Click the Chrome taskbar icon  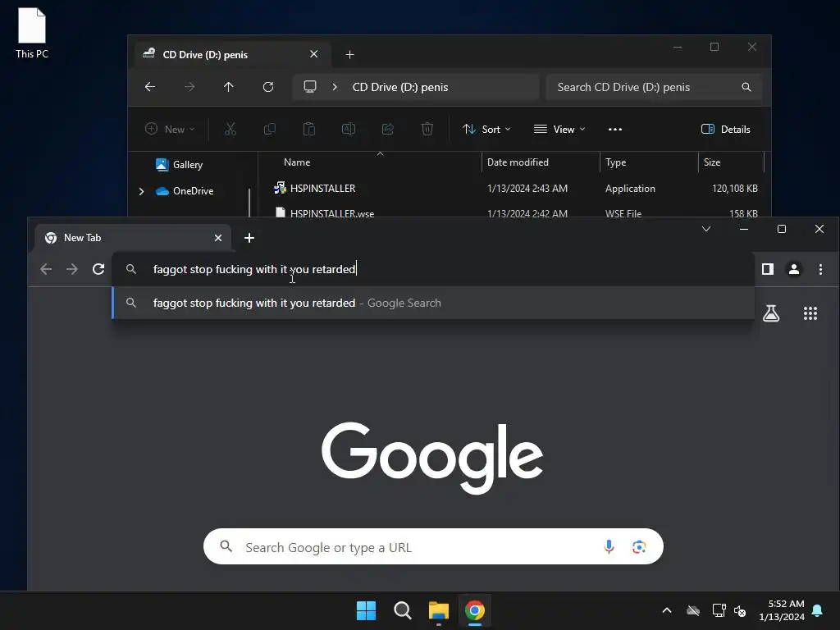475,610
